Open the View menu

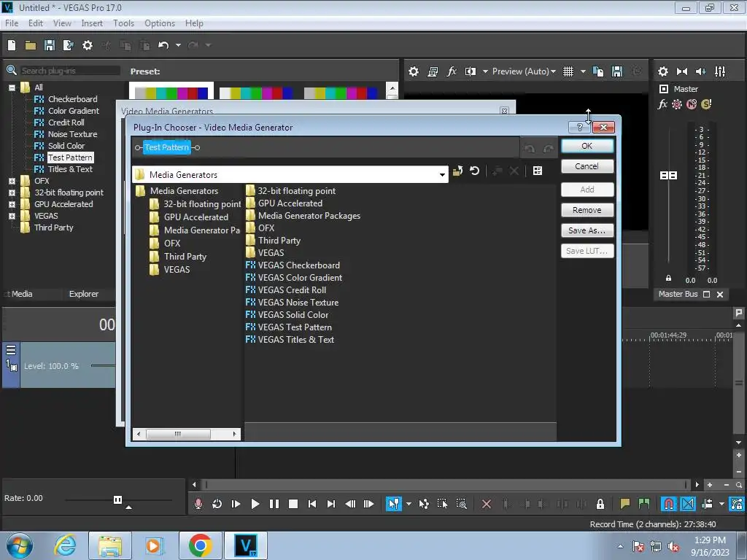click(x=62, y=23)
